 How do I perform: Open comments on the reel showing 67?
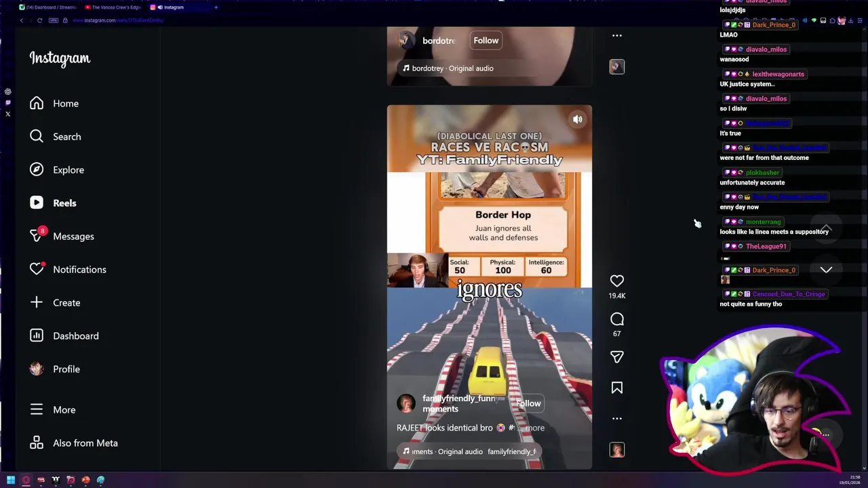point(617,319)
